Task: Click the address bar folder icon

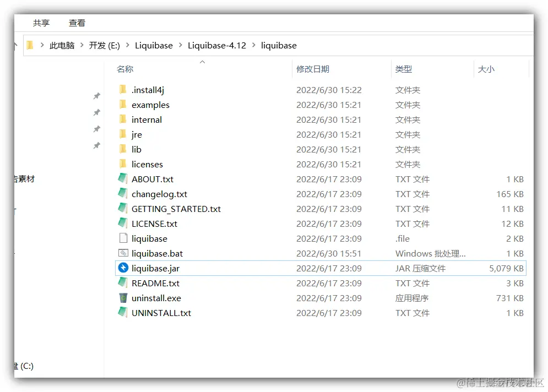Action: (30, 45)
